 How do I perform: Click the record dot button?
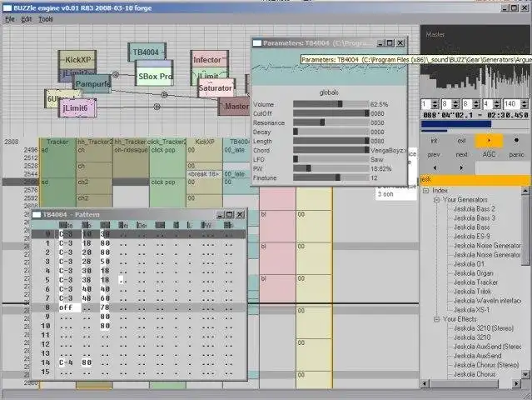click(516, 140)
